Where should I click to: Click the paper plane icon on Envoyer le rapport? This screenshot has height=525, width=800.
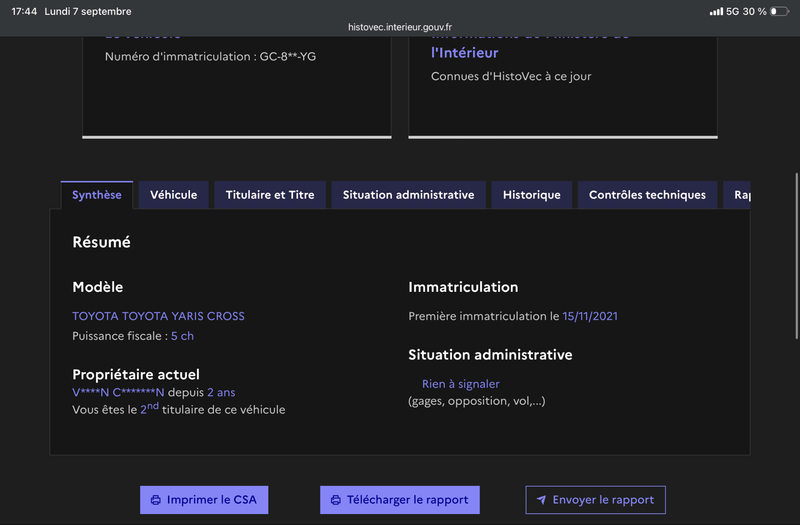click(541, 500)
